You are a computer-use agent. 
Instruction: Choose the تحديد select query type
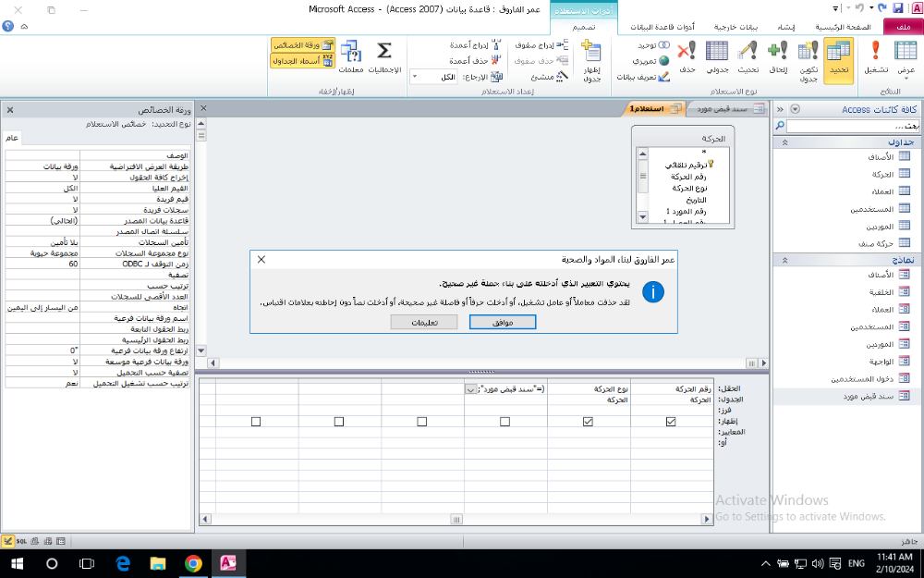[x=839, y=60]
